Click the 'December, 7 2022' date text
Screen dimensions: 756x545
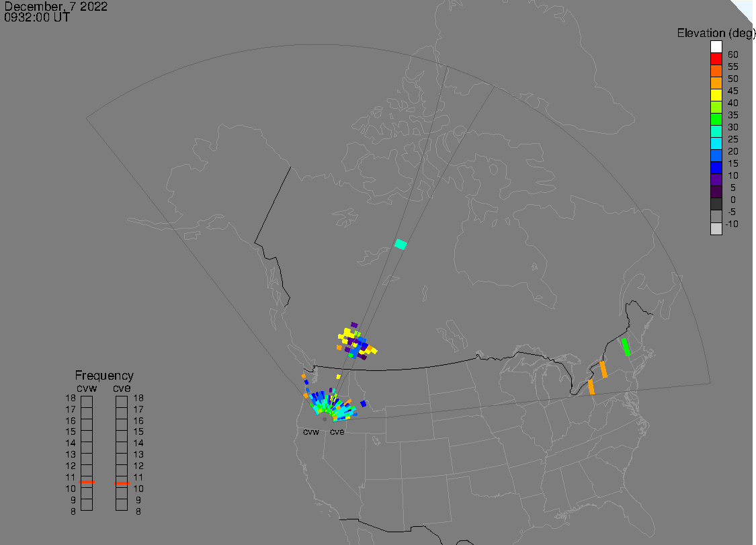(56, 6)
